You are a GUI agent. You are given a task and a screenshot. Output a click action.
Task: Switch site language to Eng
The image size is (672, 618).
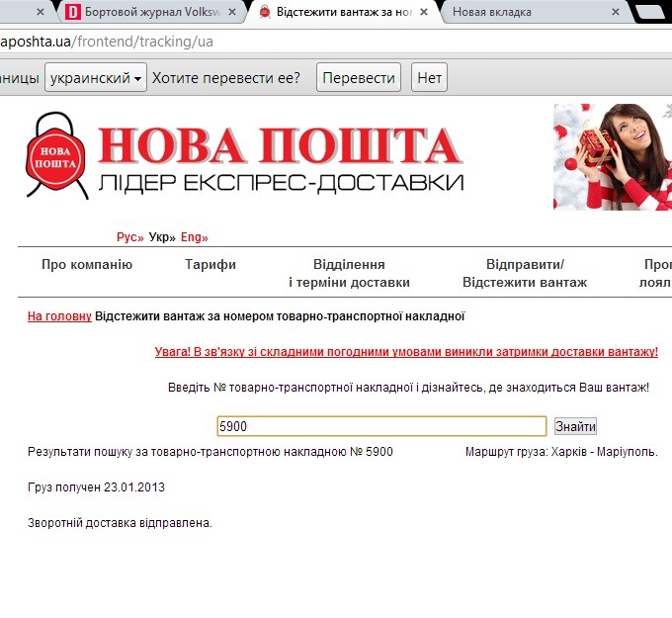point(194,237)
